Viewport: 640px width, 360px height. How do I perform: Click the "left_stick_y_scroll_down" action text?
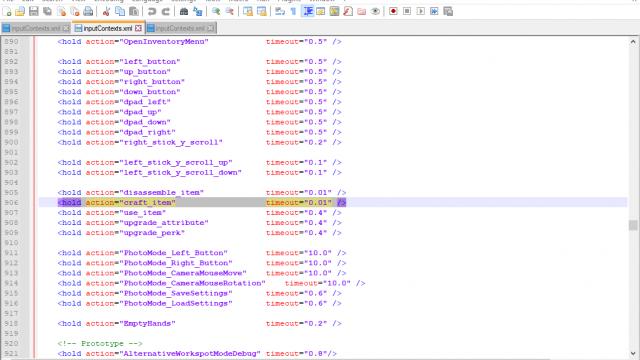click(180, 173)
